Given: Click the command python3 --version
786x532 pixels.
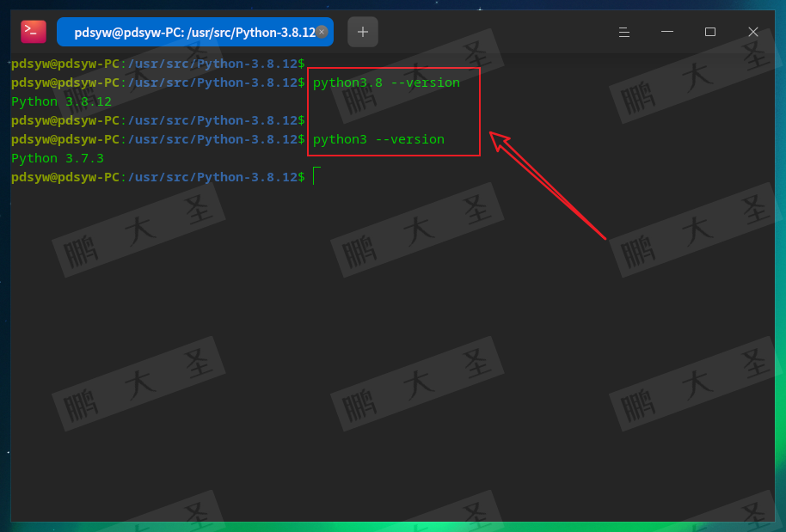Looking at the screenshot, I should pos(380,138).
